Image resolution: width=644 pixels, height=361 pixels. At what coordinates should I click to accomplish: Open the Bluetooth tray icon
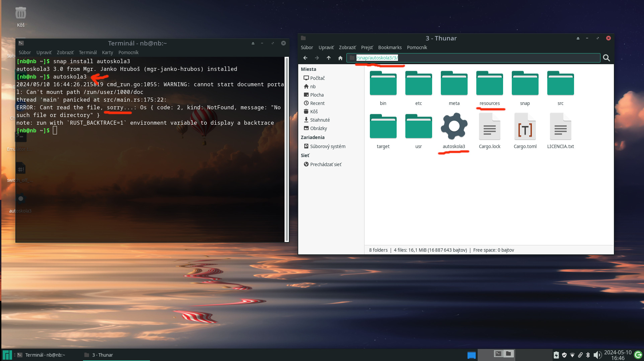[x=588, y=355]
